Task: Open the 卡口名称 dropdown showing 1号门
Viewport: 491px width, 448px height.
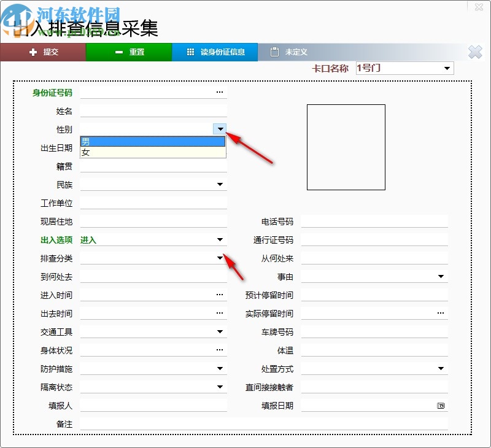Action: tap(447, 68)
